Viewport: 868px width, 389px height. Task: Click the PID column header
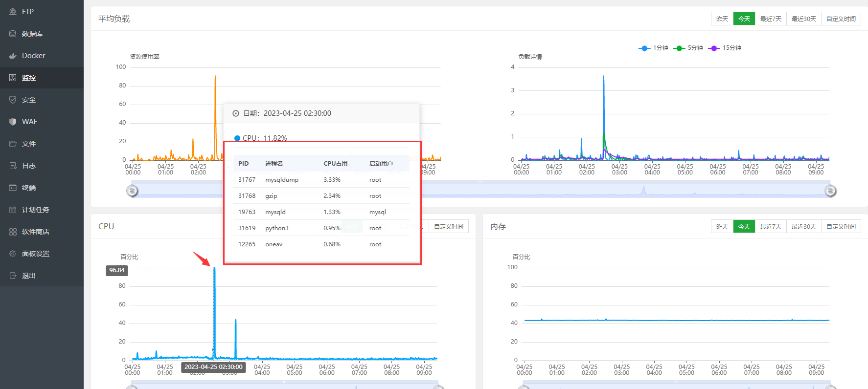click(x=244, y=164)
